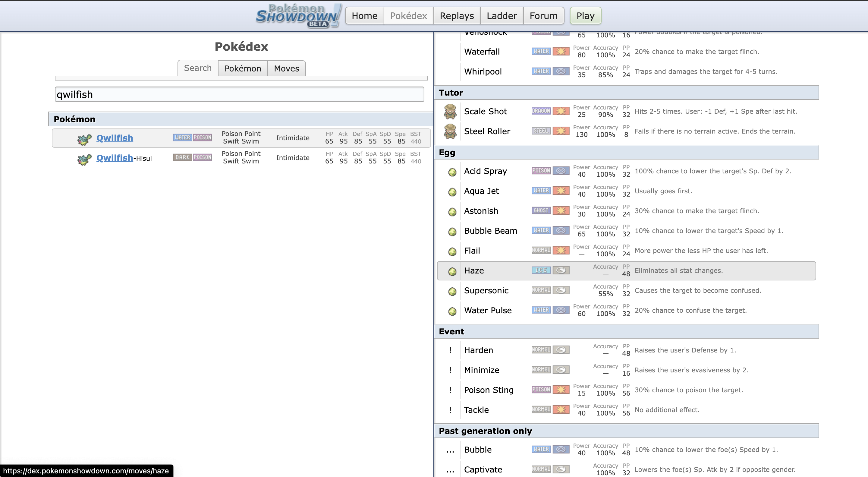Click the Water type badge on Qwilfish row
The image size is (868, 477).
point(183,137)
